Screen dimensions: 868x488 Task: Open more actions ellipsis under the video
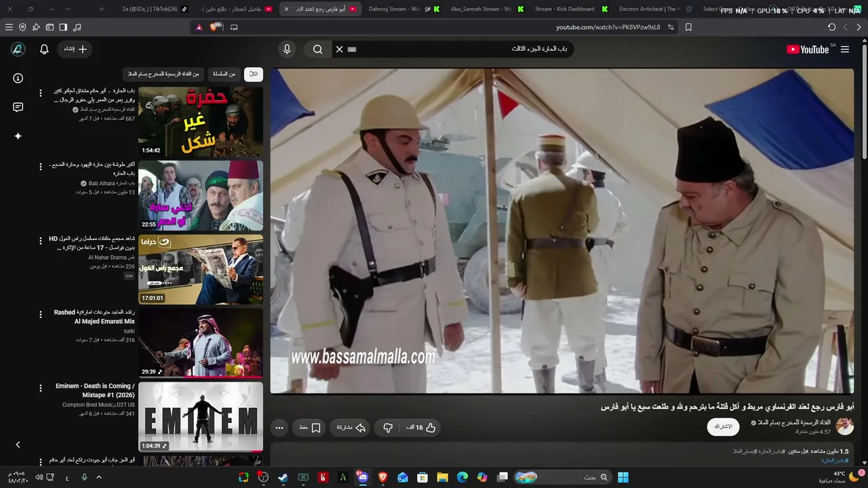(279, 428)
